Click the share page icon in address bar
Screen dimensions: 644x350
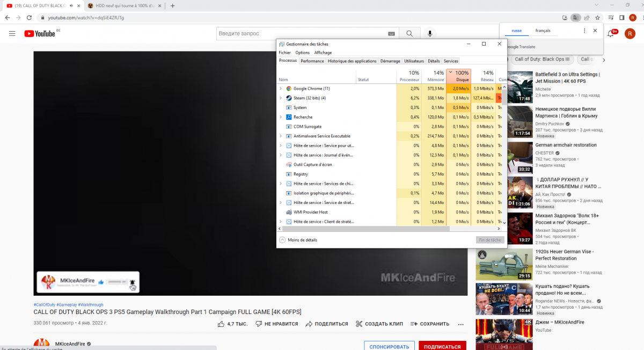[587, 17]
